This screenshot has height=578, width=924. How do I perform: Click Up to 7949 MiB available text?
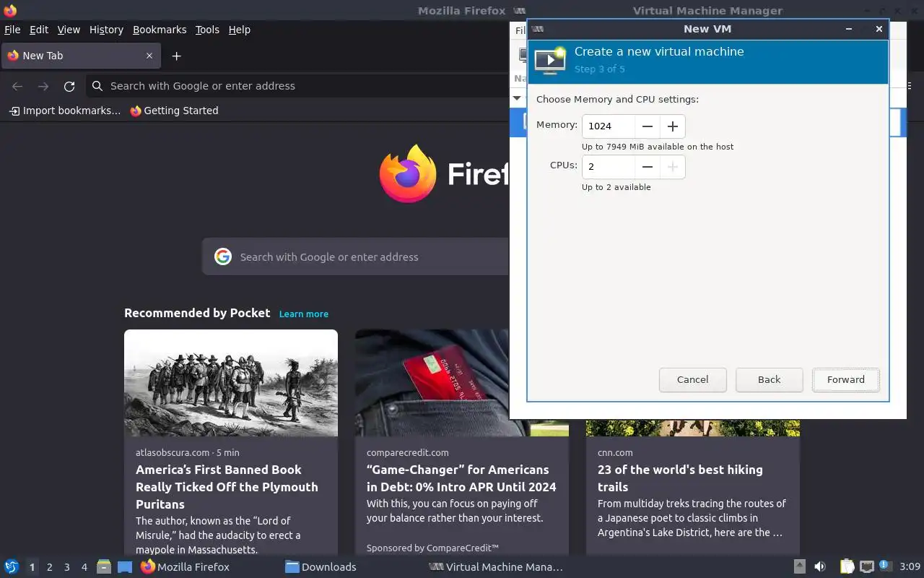[x=658, y=147]
